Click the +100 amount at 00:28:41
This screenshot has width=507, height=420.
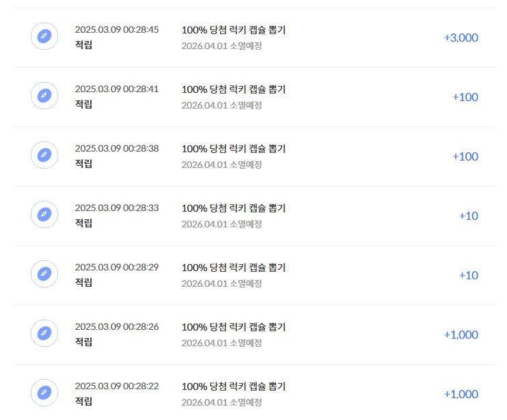465,97
